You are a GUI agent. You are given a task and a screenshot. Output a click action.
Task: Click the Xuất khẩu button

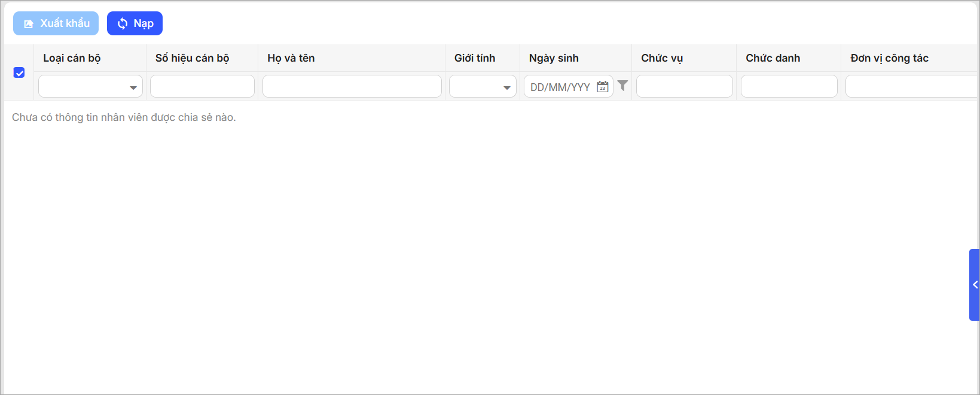coord(56,23)
